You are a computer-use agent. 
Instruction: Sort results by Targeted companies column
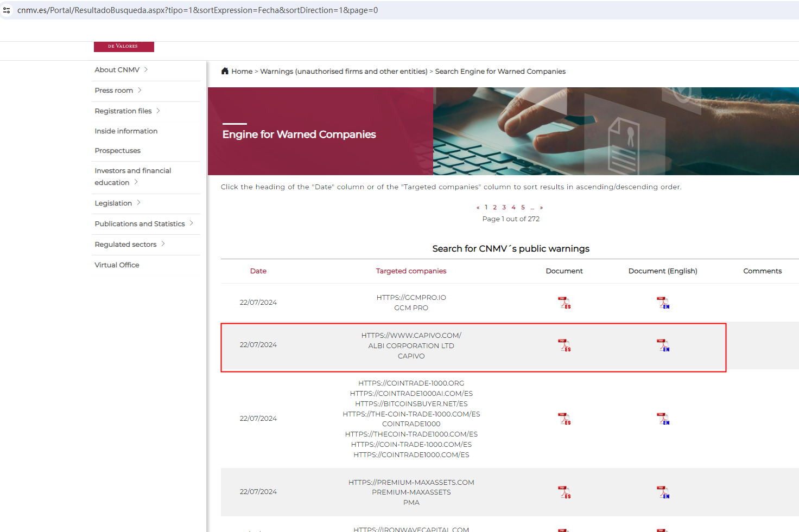pyautogui.click(x=411, y=271)
